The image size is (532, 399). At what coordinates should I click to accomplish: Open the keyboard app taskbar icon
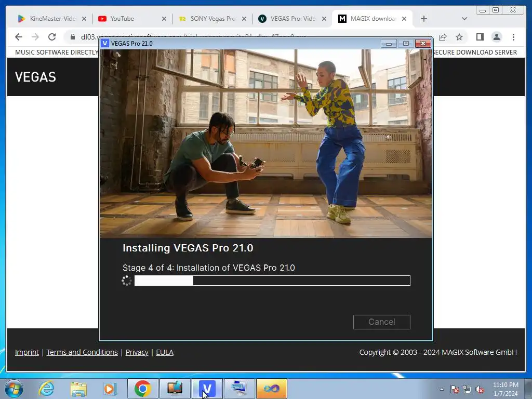tap(239, 389)
